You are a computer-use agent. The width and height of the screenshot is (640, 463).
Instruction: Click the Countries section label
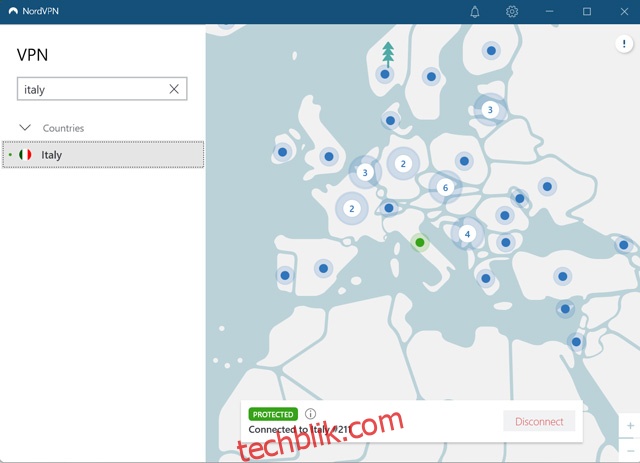[x=63, y=128]
